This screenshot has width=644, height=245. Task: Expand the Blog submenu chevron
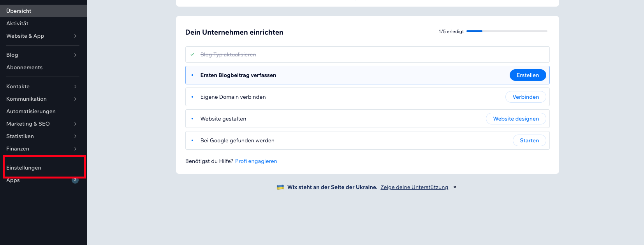point(75,55)
